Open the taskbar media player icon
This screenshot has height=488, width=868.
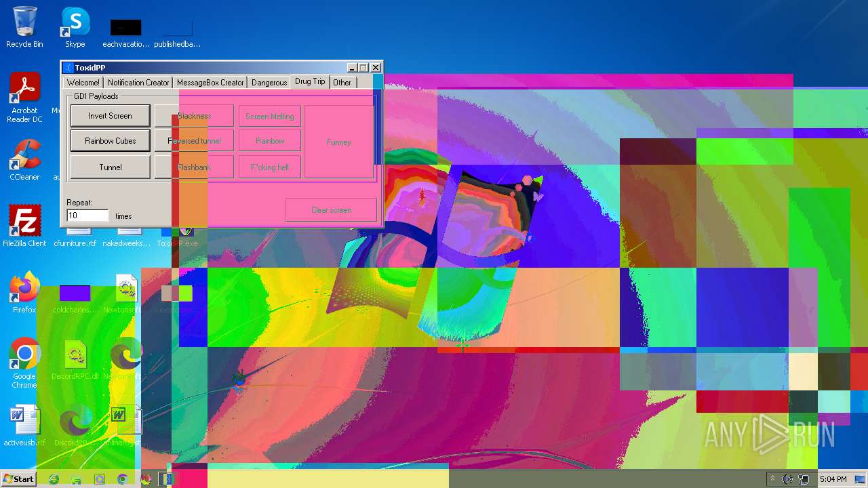tap(100, 479)
